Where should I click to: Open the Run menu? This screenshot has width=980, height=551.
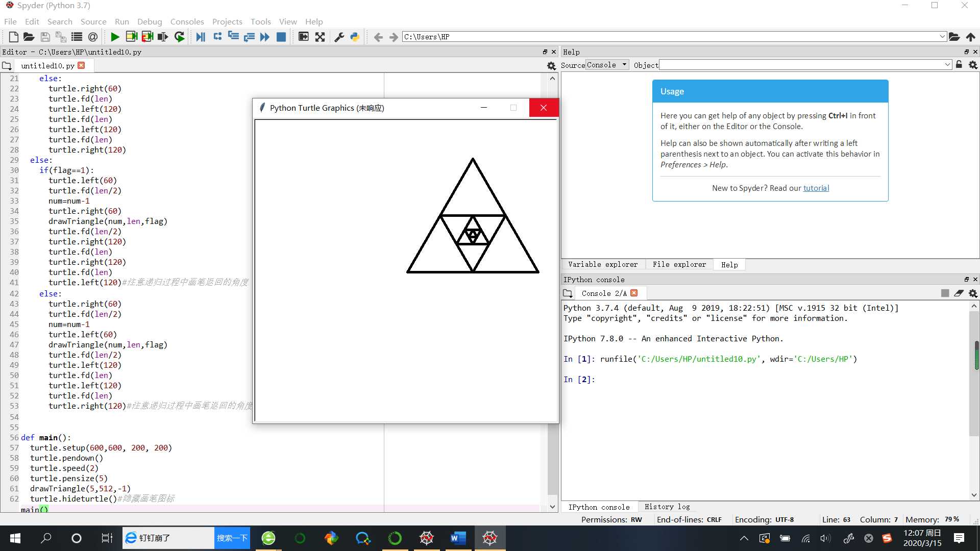(121, 21)
